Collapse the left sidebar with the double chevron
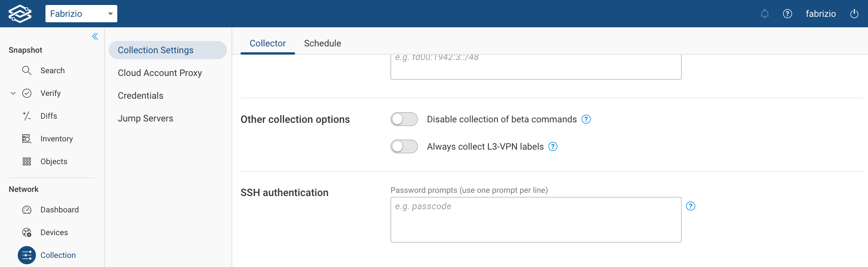868x267 pixels. [95, 36]
